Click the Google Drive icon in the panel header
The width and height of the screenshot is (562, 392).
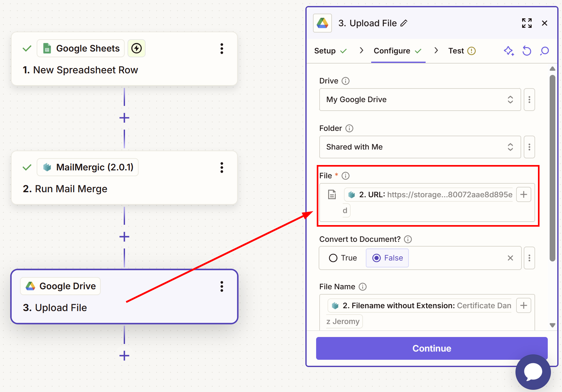(322, 23)
